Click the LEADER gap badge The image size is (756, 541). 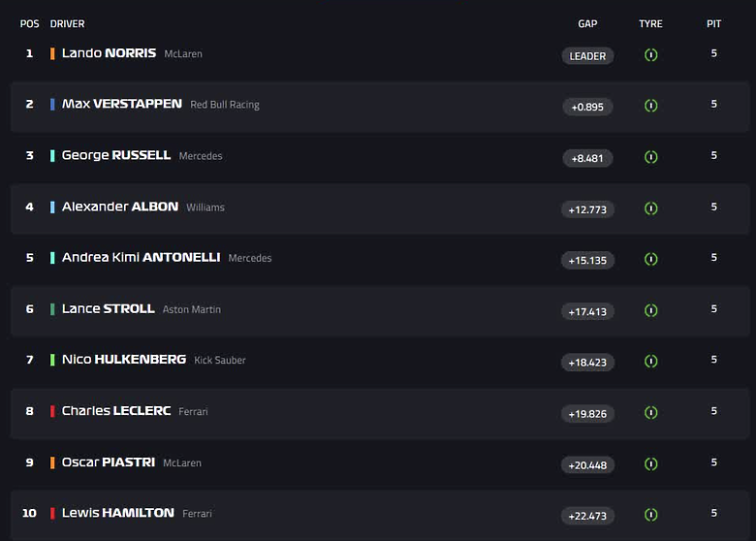click(587, 56)
